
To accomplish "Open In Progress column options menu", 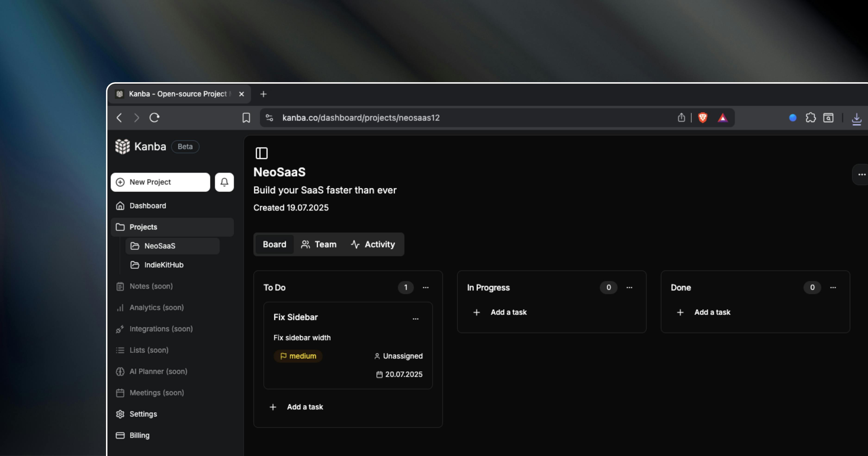I will point(629,287).
